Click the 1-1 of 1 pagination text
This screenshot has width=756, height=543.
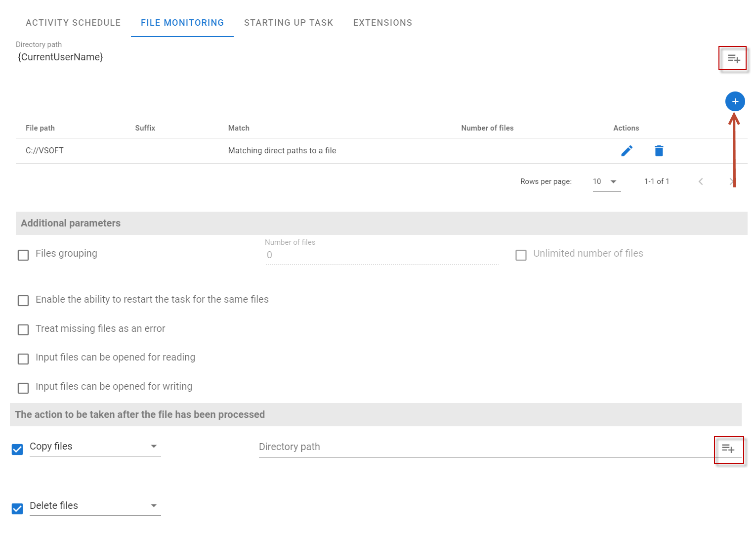pyautogui.click(x=657, y=181)
